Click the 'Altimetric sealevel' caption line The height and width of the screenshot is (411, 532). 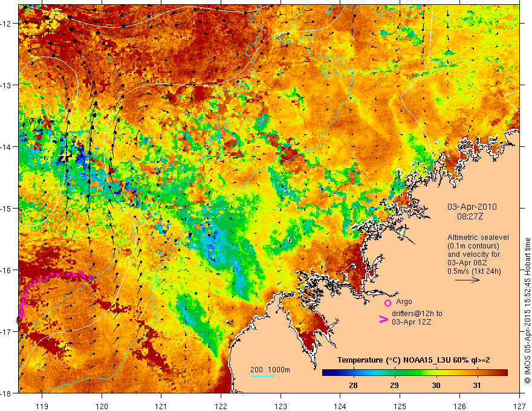click(x=478, y=238)
